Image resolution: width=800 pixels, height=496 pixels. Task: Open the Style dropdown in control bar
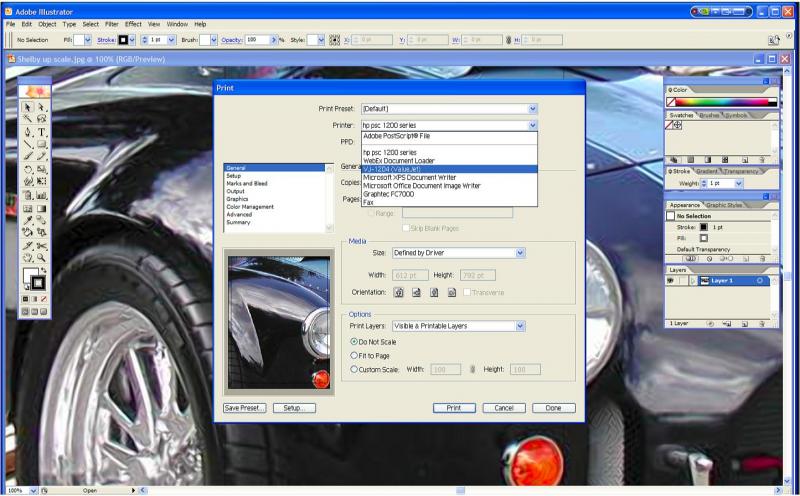321,40
